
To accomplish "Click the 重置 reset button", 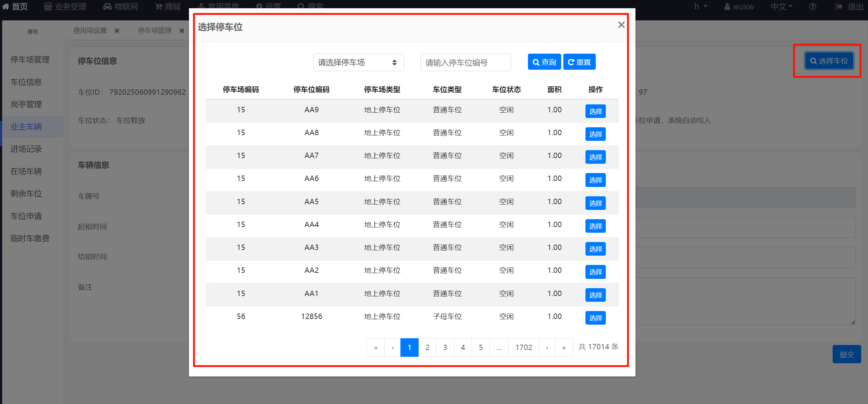I will coord(579,62).
